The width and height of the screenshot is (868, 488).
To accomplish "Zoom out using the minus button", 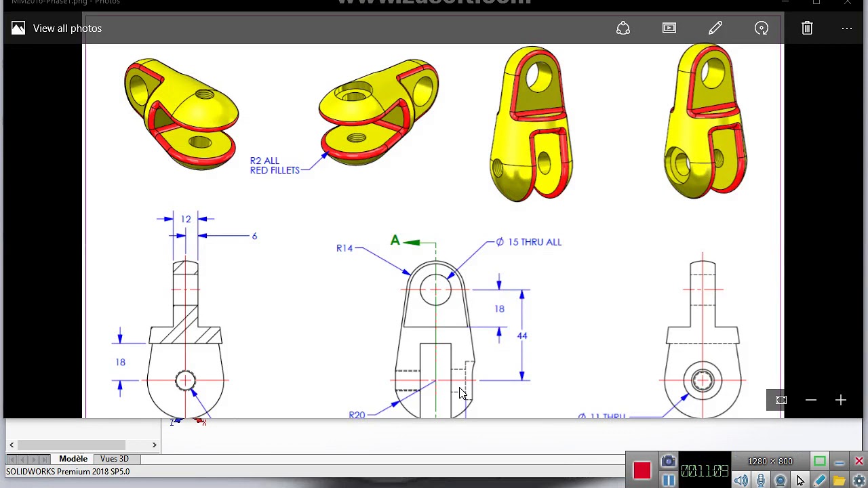I will pos(811,401).
